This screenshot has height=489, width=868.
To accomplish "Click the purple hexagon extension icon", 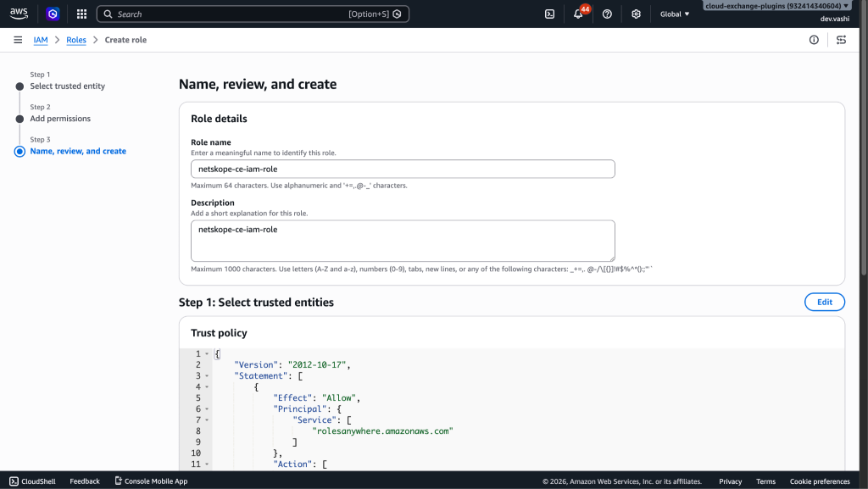I will click(53, 14).
